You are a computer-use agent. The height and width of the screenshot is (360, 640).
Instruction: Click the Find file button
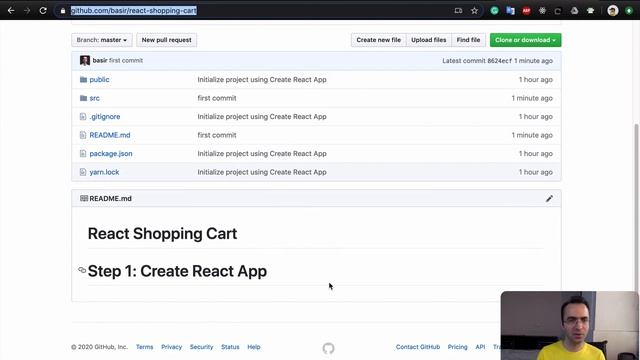tap(468, 40)
